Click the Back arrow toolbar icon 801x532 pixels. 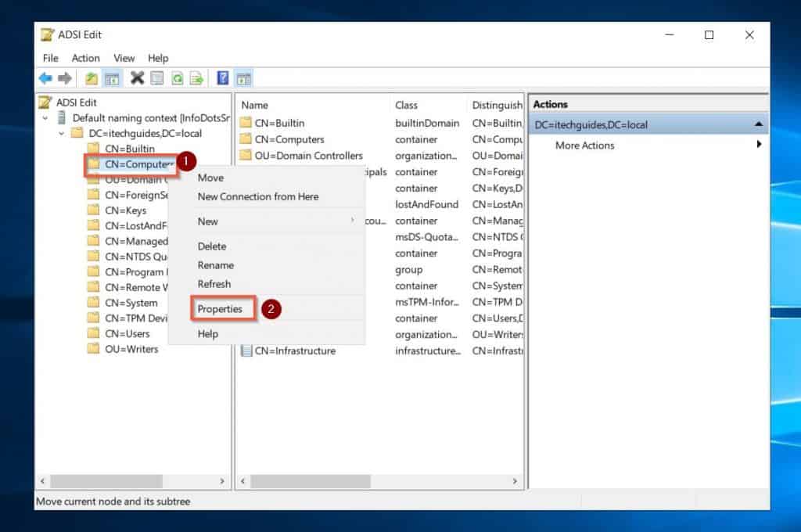45,78
